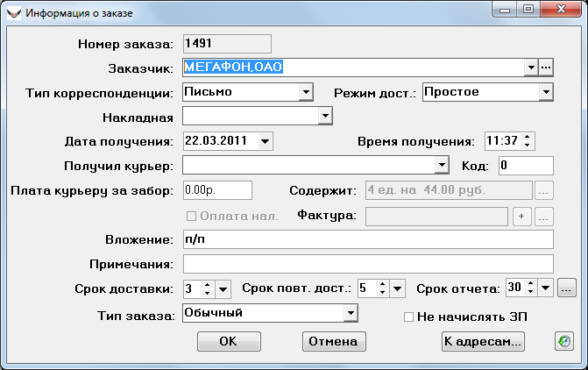
Task: Click the globe icon next to К адресам
Action: [x=564, y=341]
